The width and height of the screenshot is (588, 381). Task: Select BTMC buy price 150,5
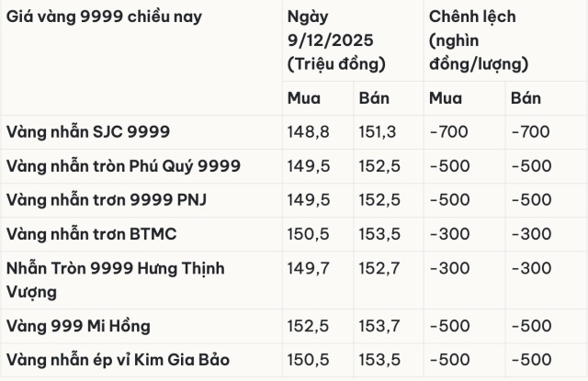(306, 234)
